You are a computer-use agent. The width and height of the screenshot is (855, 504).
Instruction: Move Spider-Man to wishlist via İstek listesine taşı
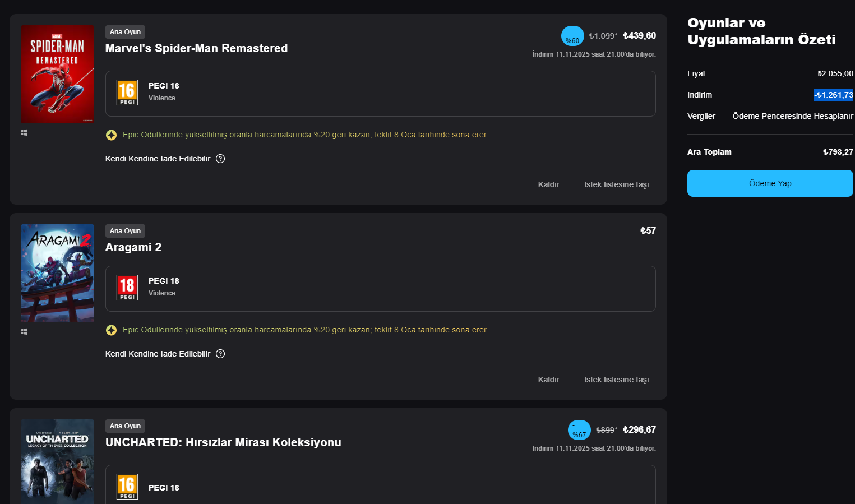point(617,184)
